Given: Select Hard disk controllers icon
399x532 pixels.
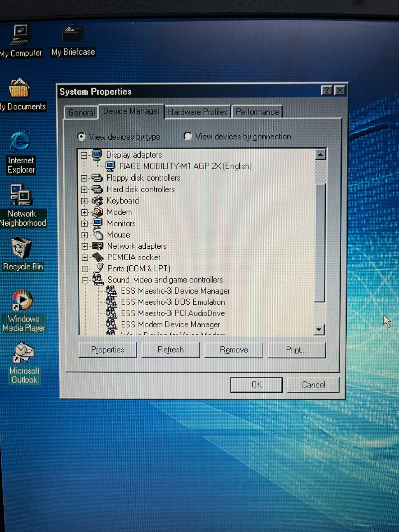Looking at the screenshot, I should [97, 189].
